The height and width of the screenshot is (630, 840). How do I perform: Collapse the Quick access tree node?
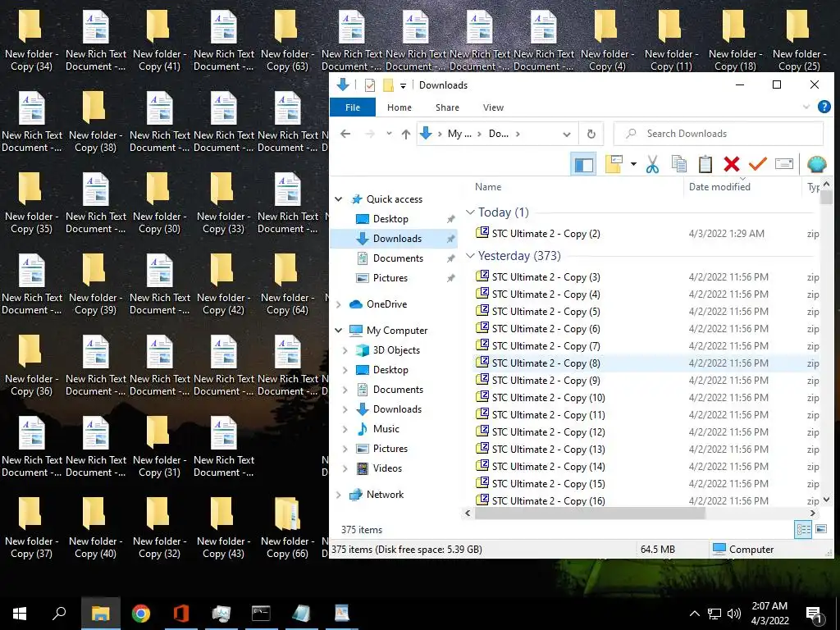click(339, 199)
